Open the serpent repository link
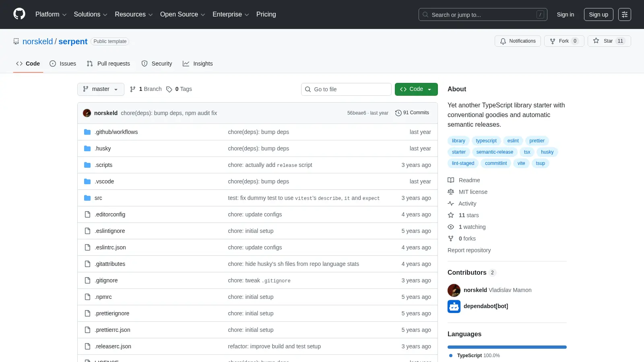 [73, 41]
